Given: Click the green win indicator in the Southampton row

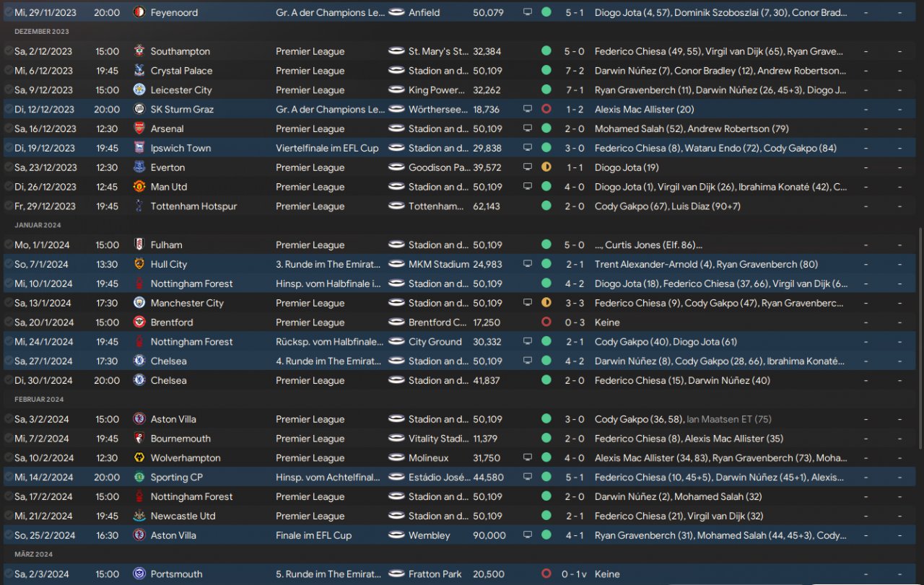Looking at the screenshot, I should (546, 51).
